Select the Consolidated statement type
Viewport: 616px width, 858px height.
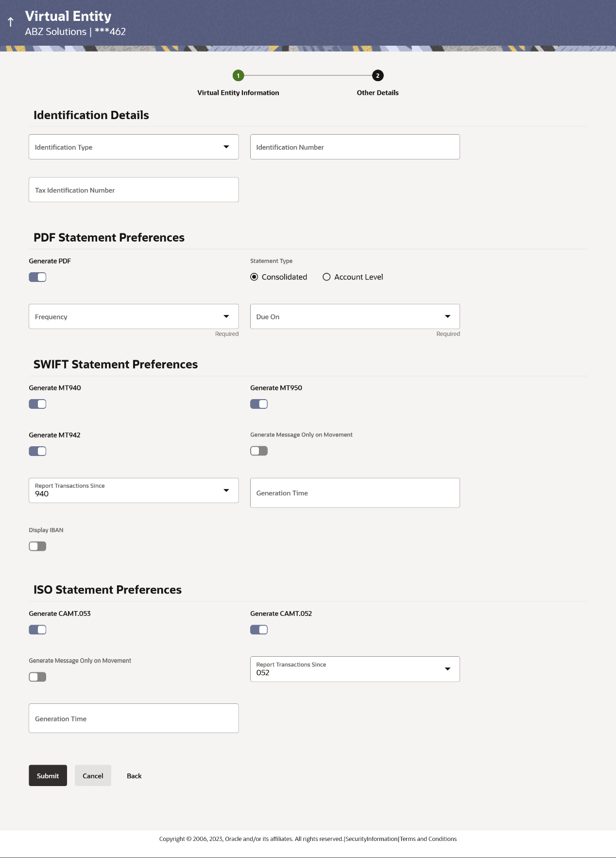click(x=254, y=277)
